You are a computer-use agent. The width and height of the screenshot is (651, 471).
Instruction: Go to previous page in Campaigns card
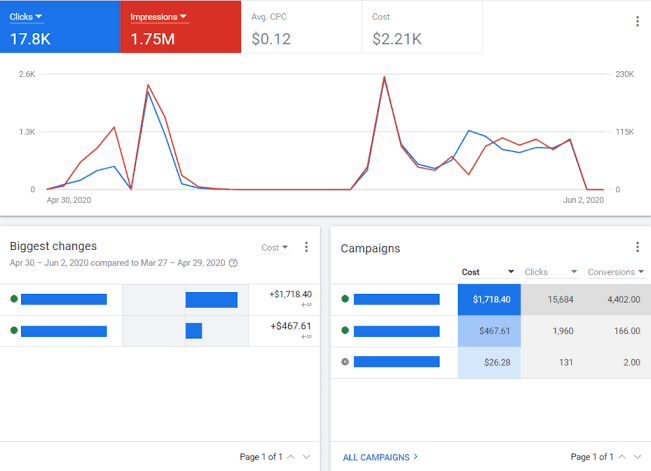click(x=622, y=457)
